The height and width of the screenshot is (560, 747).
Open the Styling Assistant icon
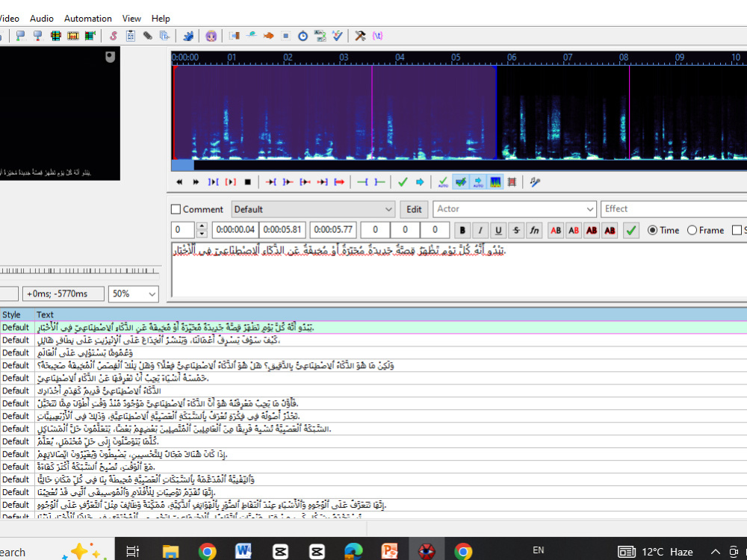[x=252, y=36]
